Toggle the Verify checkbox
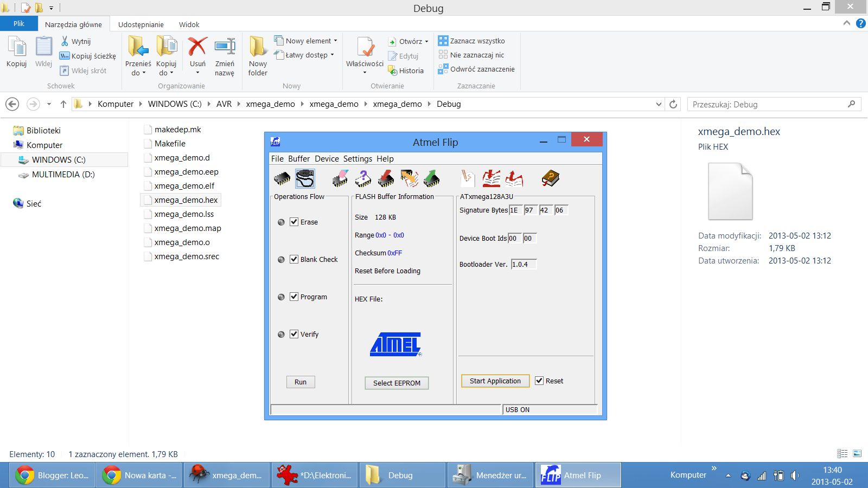 tap(294, 334)
